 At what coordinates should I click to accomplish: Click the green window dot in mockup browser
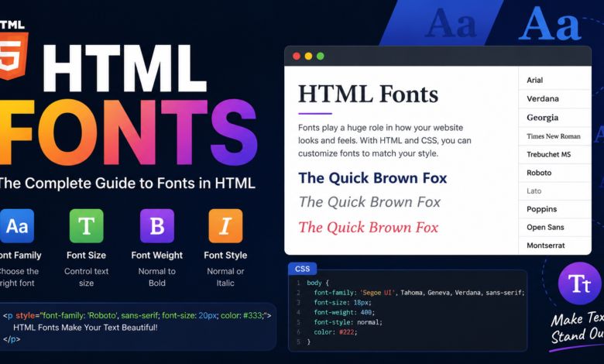point(320,57)
